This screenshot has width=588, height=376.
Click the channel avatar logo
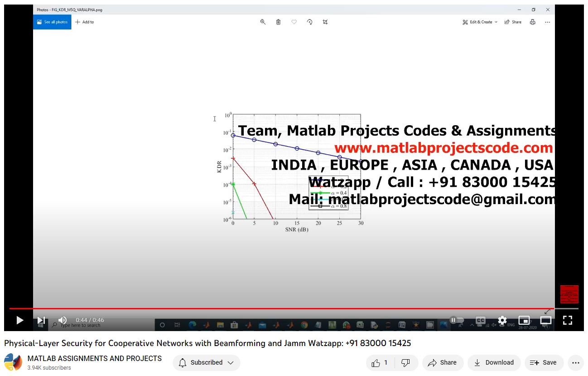click(13, 362)
